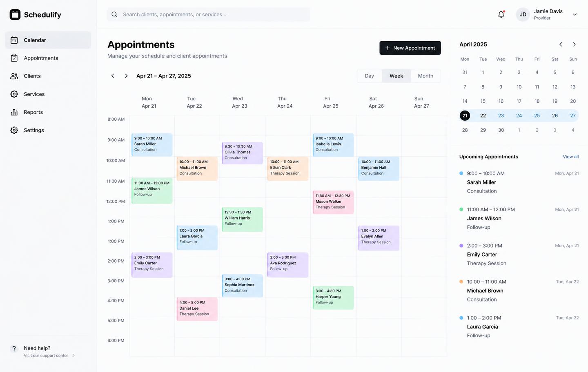Open Harper Young follow-up event
Viewport: 588px width, 372px height.
pos(333,298)
